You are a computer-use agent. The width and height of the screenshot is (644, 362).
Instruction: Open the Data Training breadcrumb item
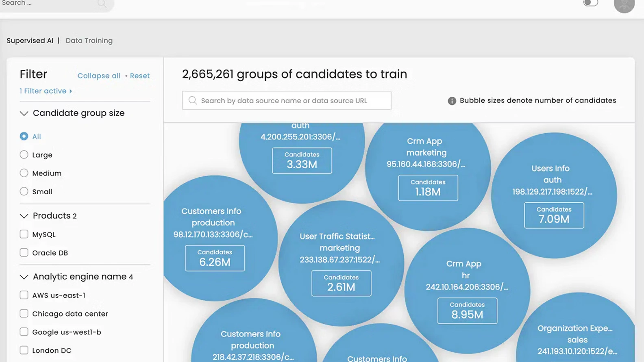pos(89,41)
